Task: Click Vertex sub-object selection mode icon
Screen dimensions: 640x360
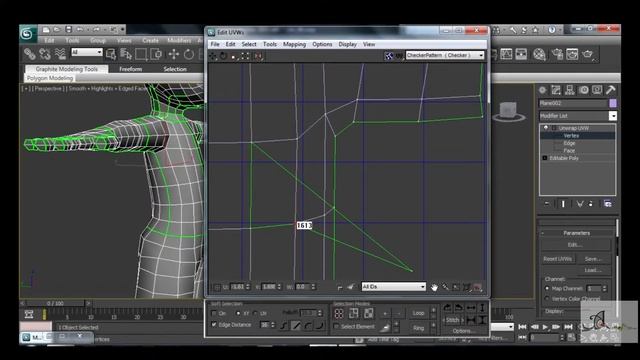Action: 339,313
